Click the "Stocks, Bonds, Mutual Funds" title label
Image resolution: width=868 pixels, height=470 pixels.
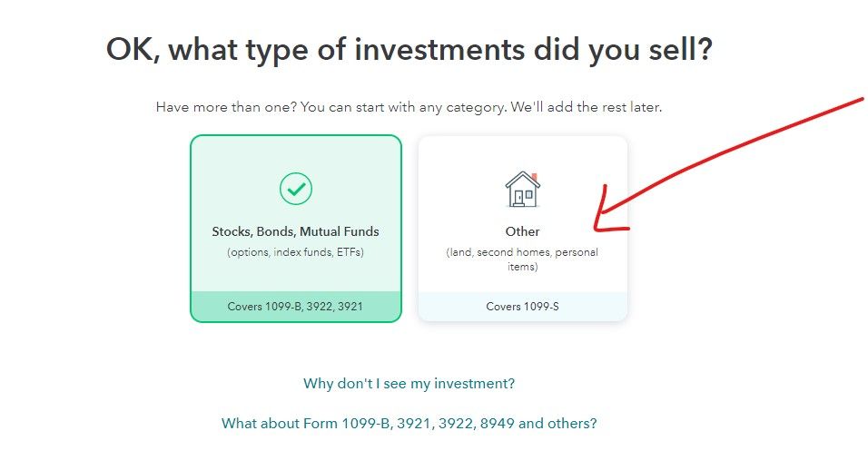[x=296, y=231]
